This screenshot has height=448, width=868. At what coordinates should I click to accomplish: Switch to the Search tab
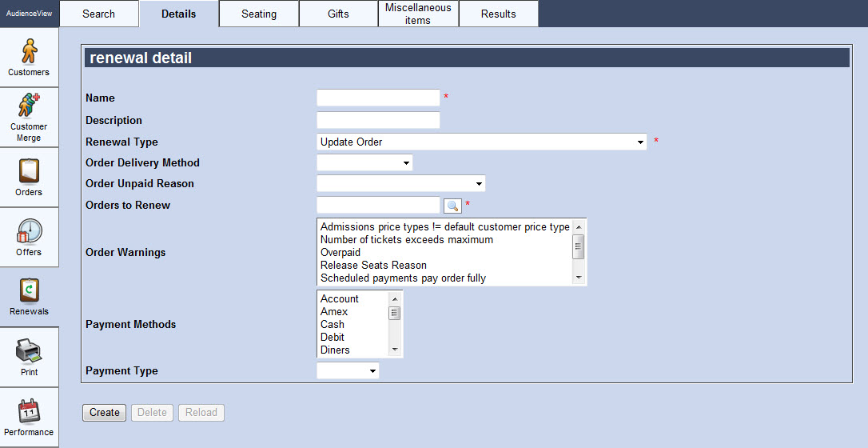coord(98,14)
